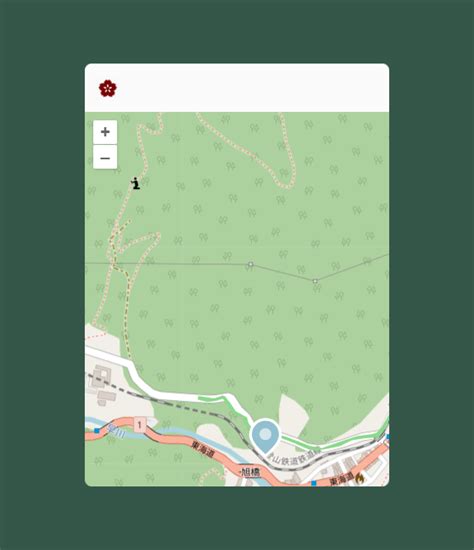Screen dimensions: 474x550
Task: Click the 山鉄道鉄道 railway label
Action: click(x=292, y=457)
